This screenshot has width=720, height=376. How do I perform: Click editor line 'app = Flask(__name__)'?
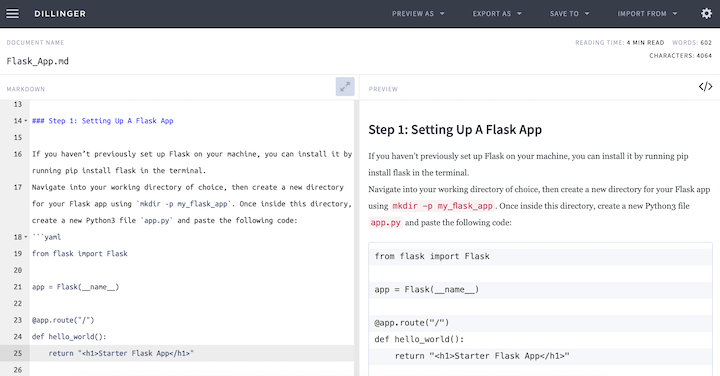pos(75,287)
